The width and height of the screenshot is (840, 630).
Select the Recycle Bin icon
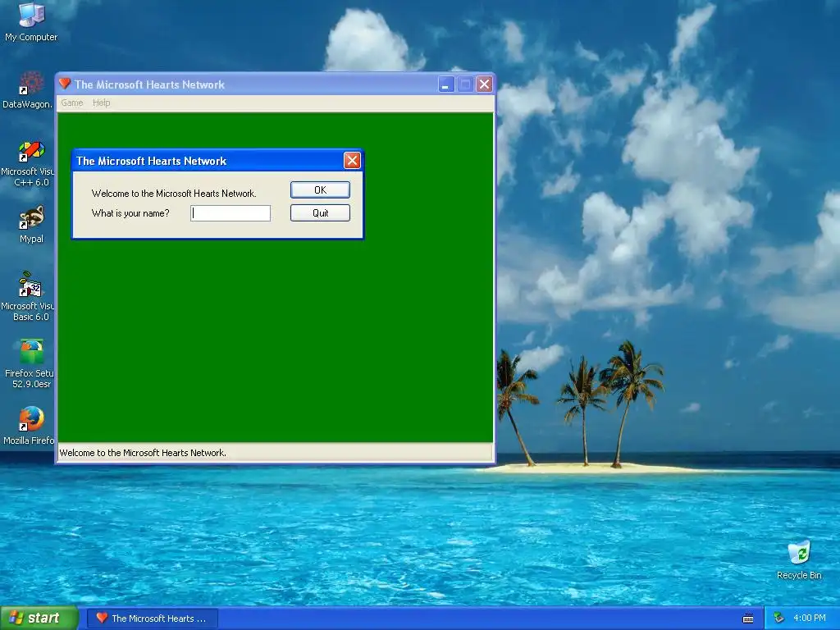pyautogui.click(x=799, y=560)
